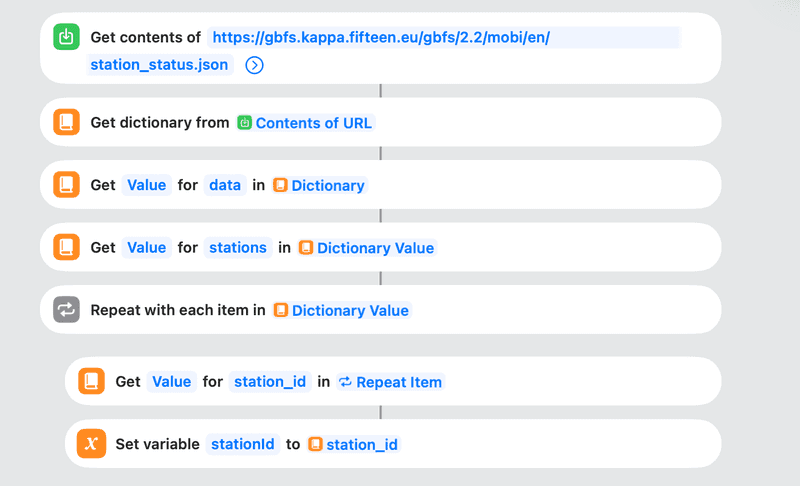Click the orange Set variable X icon
The height and width of the screenshot is (486, 800).
(91, 444)
